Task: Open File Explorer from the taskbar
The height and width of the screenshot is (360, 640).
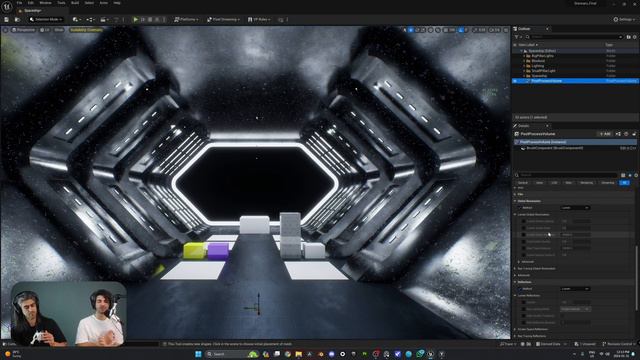Action: pyautogui.click(x=299, y=354)
